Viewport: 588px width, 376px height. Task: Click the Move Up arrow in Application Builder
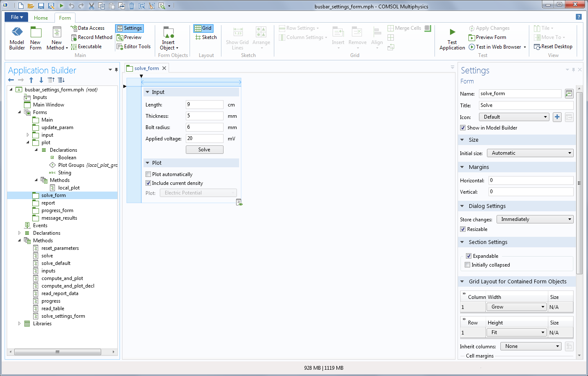click(31, 80)
